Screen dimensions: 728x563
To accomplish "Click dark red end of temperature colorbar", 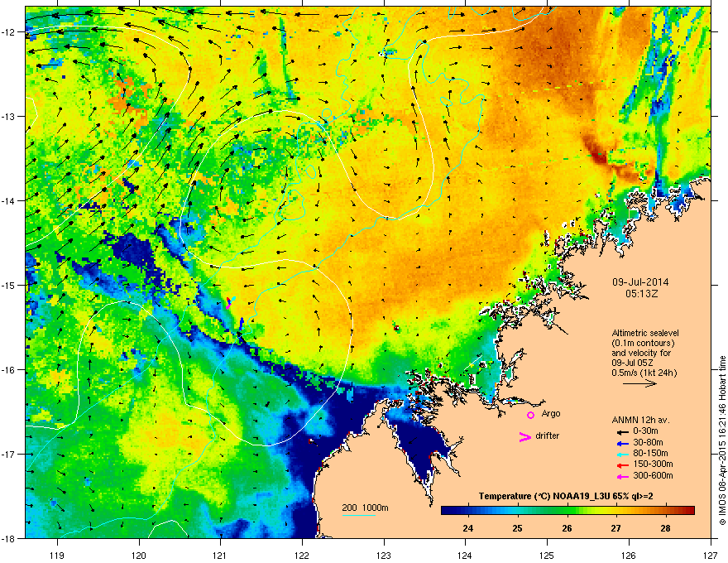I will 689,511.
